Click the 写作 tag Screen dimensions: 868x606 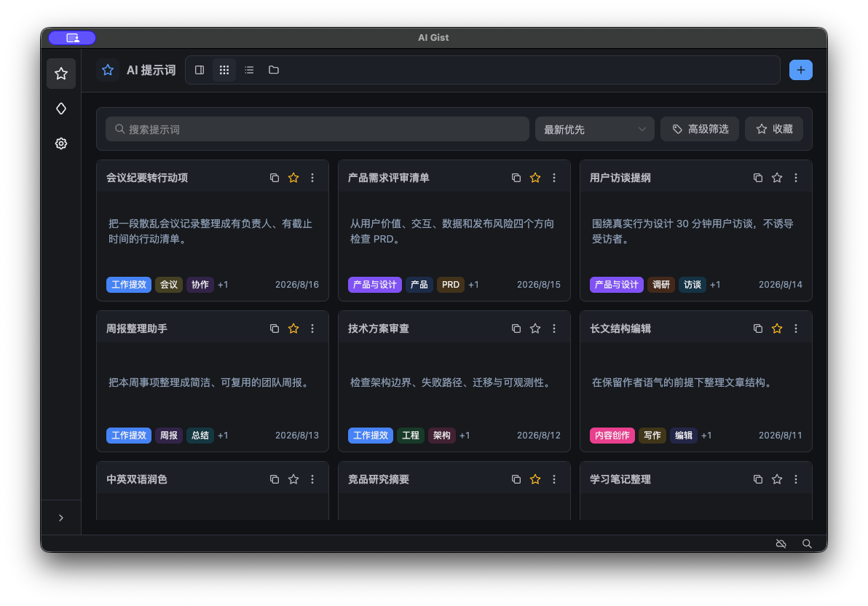(x=652, y=436)
